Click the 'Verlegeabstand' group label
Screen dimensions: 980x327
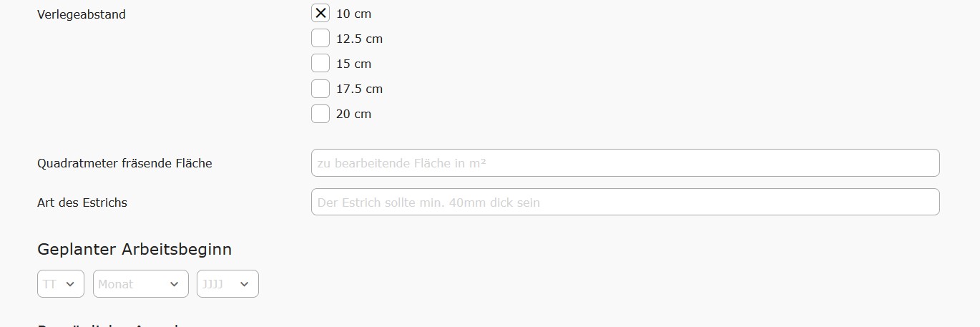click(82, 14)
